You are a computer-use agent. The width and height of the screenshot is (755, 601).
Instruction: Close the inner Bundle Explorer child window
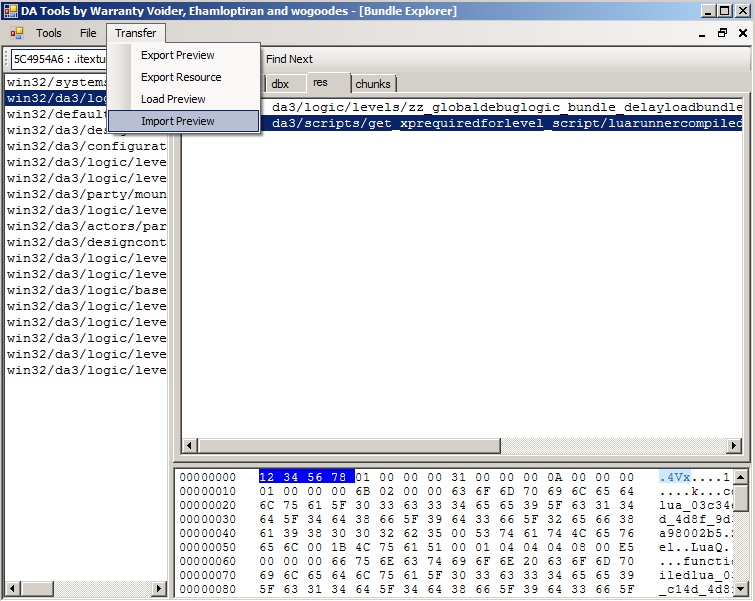[x=743, y=33]
